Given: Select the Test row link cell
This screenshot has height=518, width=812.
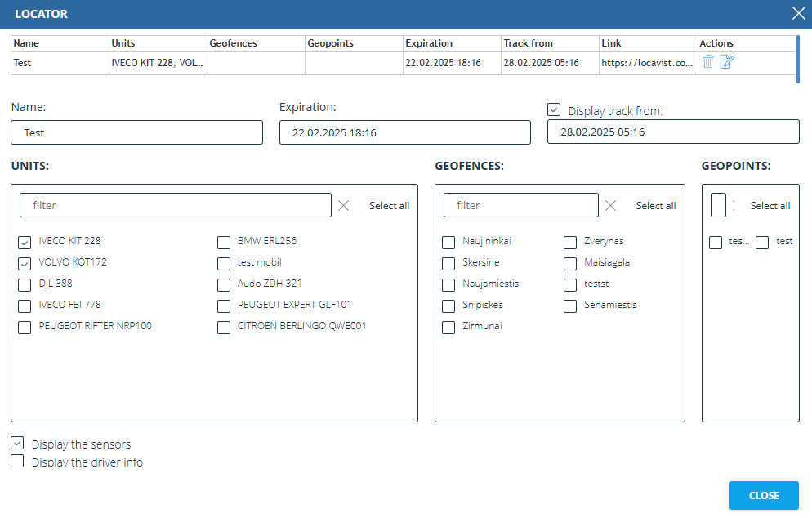Looking at the screenshot, I should tap(647, 63).
